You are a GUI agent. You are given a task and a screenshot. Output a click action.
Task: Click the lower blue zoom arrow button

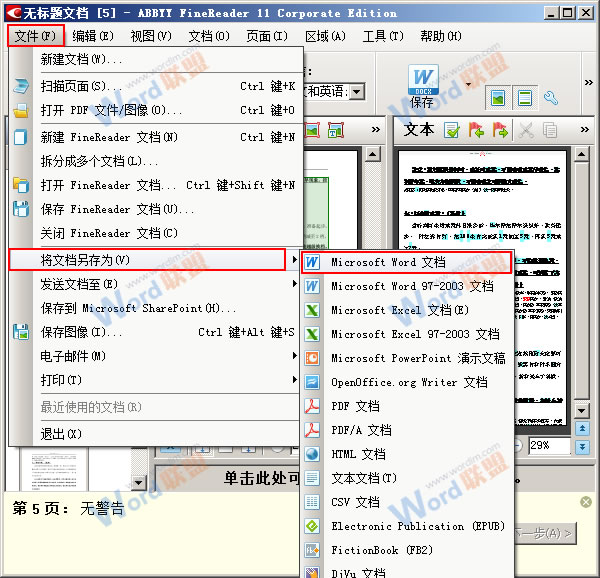point(582,447)
